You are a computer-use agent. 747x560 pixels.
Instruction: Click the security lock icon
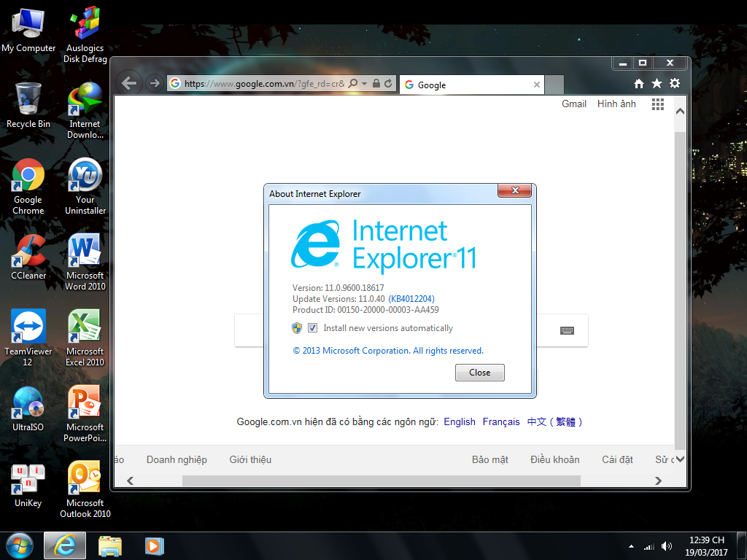[376, 83]
